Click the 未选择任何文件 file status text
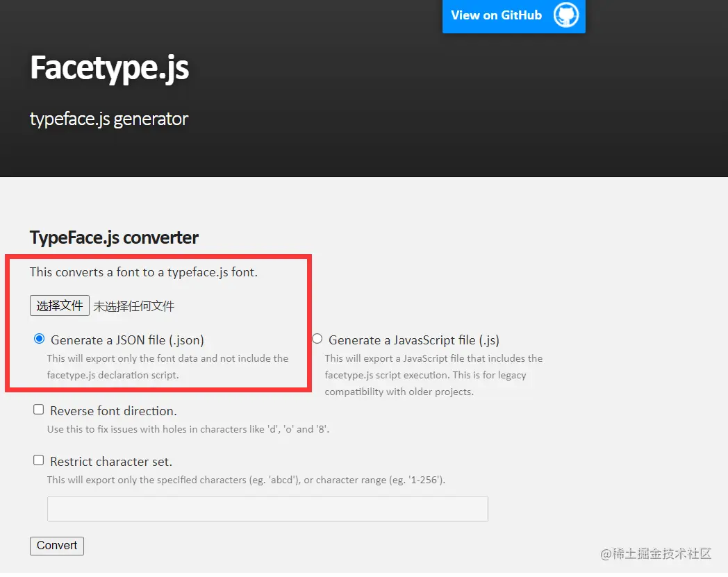 coord(134,306)
